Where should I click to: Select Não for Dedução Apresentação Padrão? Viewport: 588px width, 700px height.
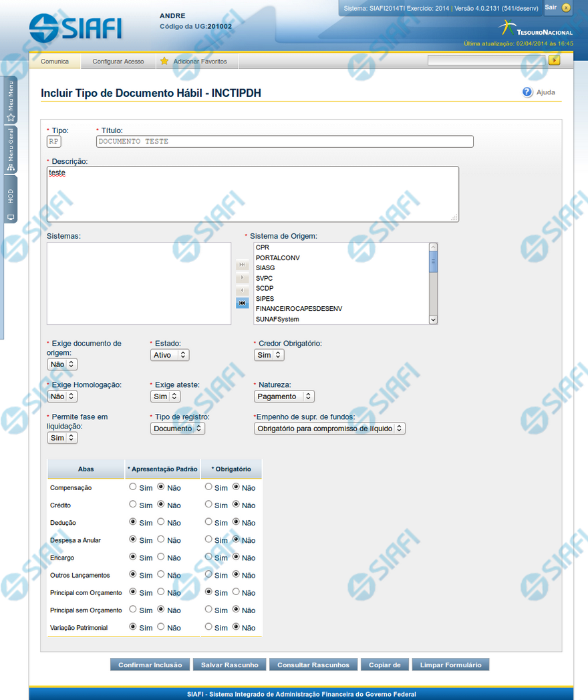[x=160, y=522]
